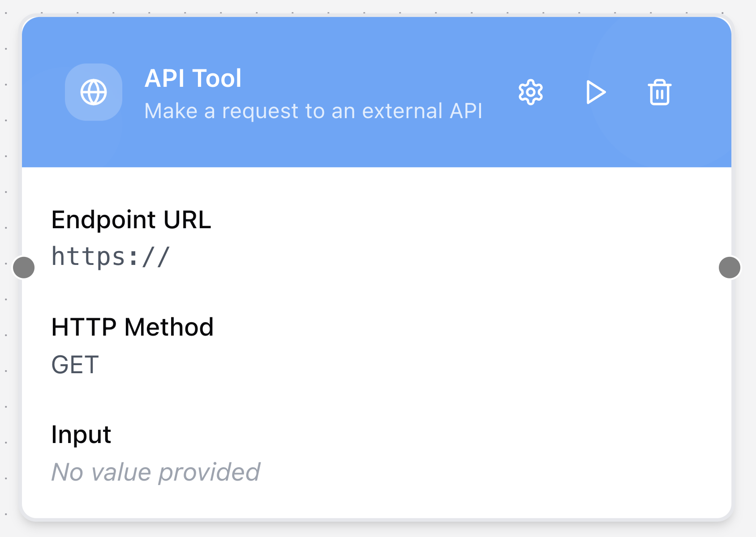The width and height of the screenshot is (756, 537).
Task: Run the API Tool node
Action: click(x=596, y=92)
